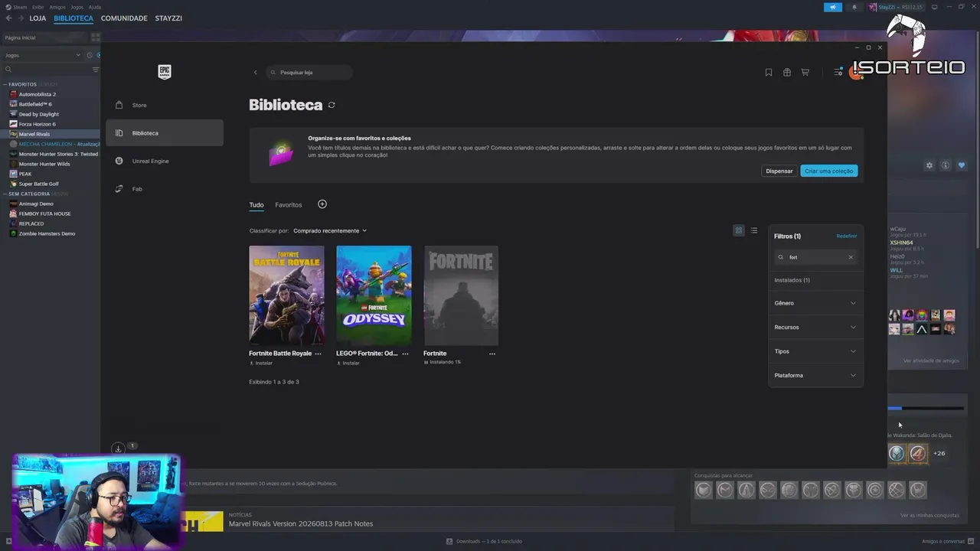Collapse the FAVORITOS category in Steam
This screenshot has height=551, width=980.
(6, 84)
